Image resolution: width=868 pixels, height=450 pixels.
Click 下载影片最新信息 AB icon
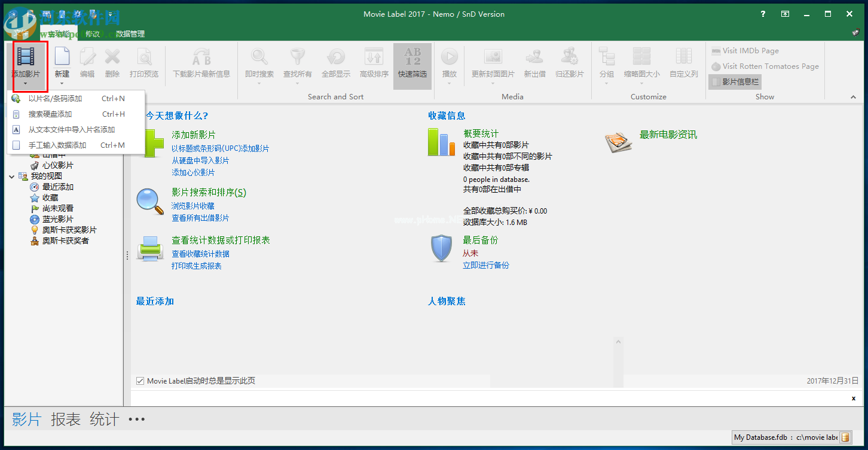201,57
